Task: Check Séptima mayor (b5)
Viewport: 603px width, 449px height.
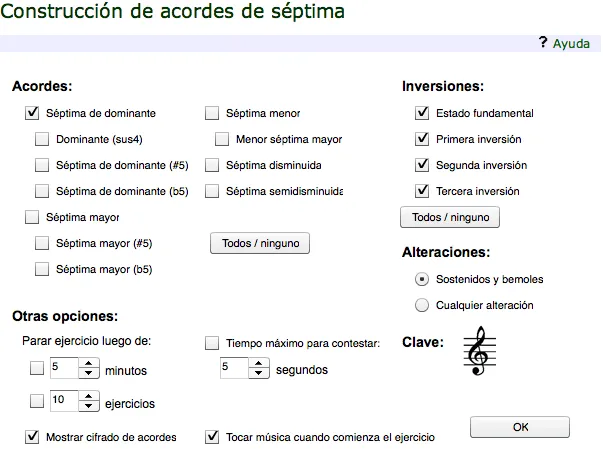Action: (42, 269)
